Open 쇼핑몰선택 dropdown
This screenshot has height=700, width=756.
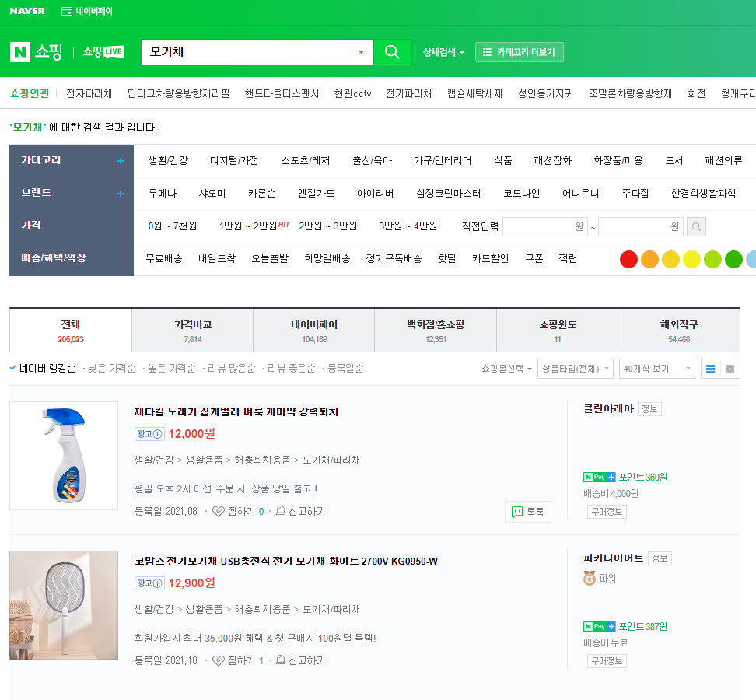506,369
